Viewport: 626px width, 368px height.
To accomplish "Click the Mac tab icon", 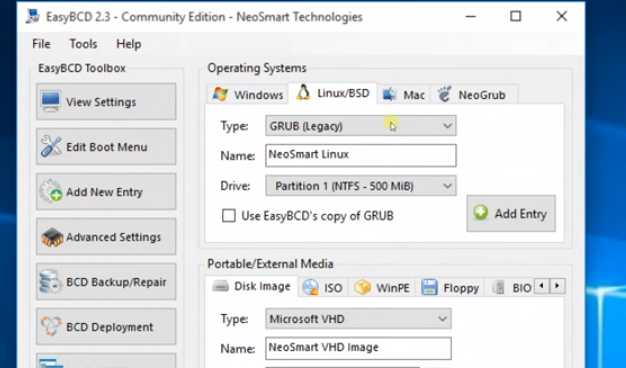I will pos(389,95).
